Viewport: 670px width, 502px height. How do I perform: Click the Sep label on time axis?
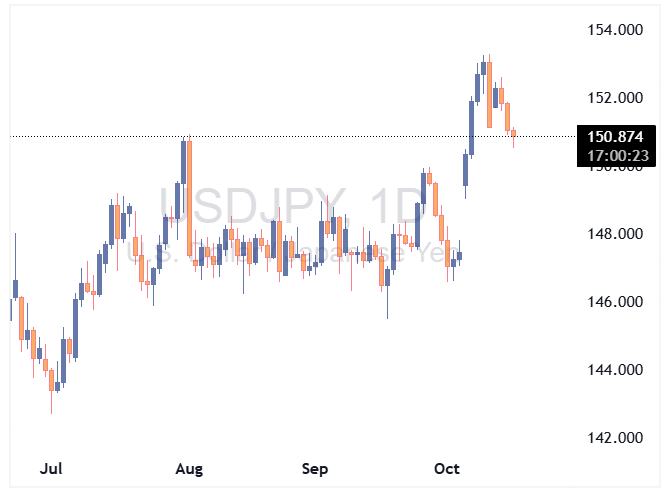click(x=315, y=468)
